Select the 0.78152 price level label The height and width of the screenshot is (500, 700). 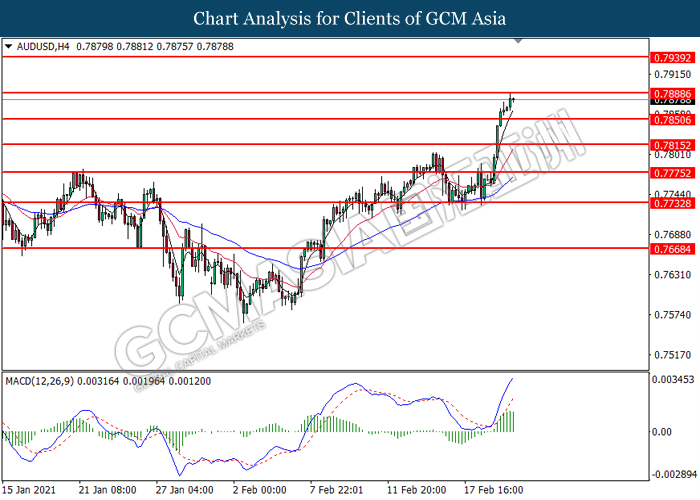[x=673, y=145]
